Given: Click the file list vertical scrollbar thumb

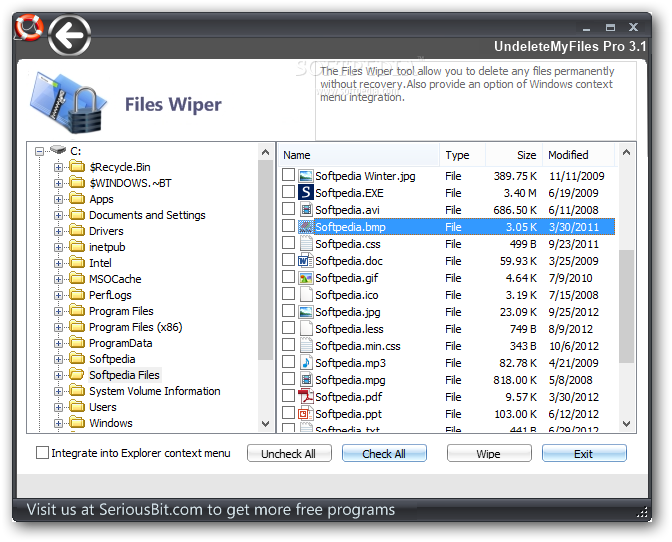Looking at the screenshot, I should click(x=626, y=306).
